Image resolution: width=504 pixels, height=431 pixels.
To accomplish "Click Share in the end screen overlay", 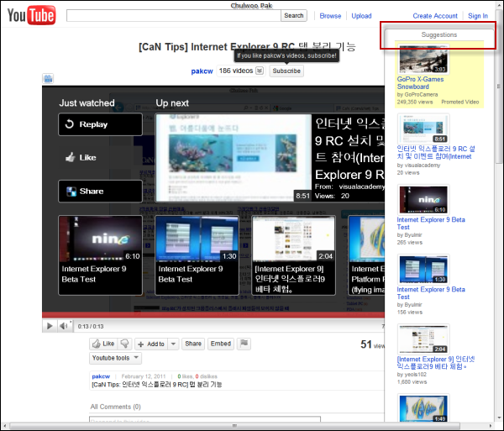I will (x=100, y=192).
